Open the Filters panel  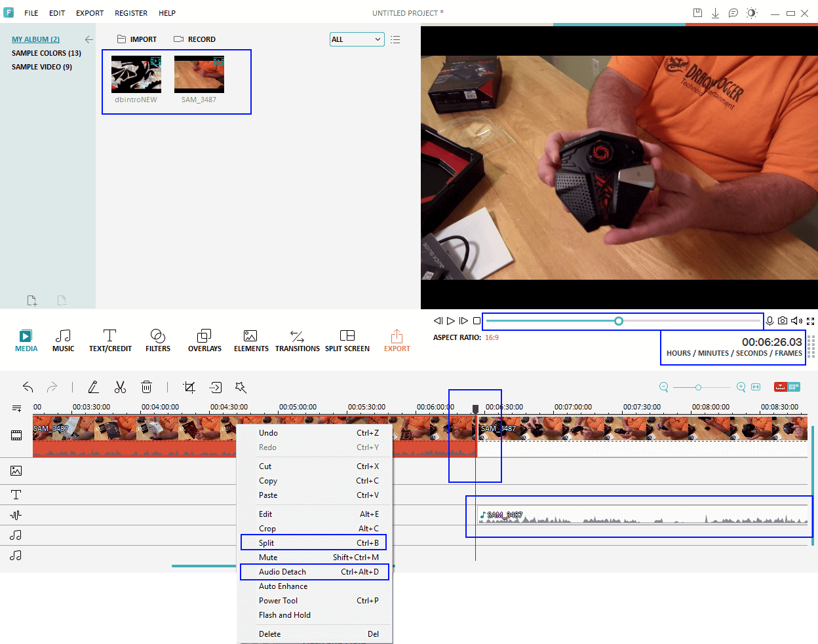157,341
